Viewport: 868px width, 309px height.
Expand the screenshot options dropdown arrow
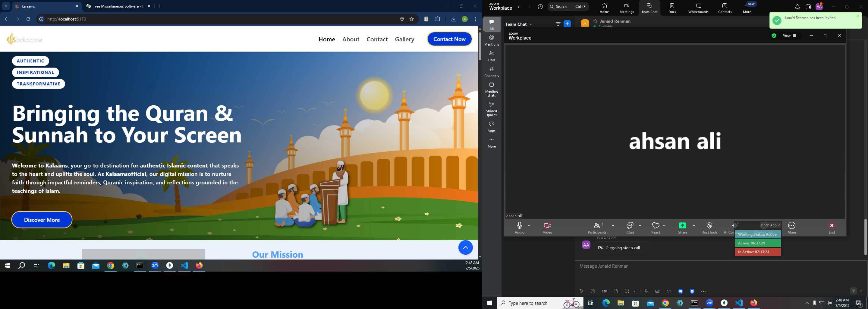[x=634, y=291]
